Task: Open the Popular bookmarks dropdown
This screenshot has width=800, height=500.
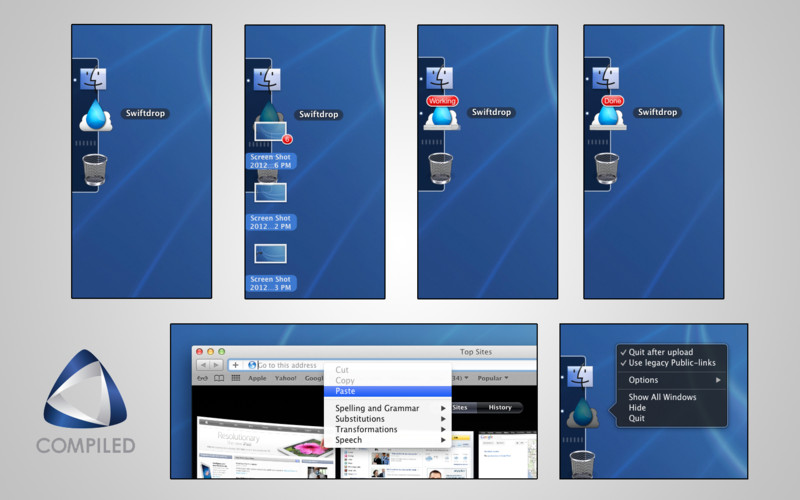Action: coord(493,378)
